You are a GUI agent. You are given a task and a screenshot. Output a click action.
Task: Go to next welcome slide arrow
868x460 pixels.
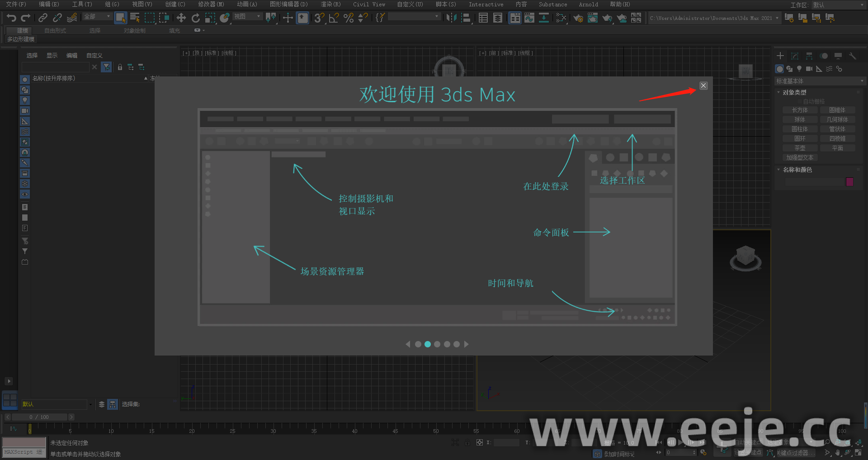467,344
